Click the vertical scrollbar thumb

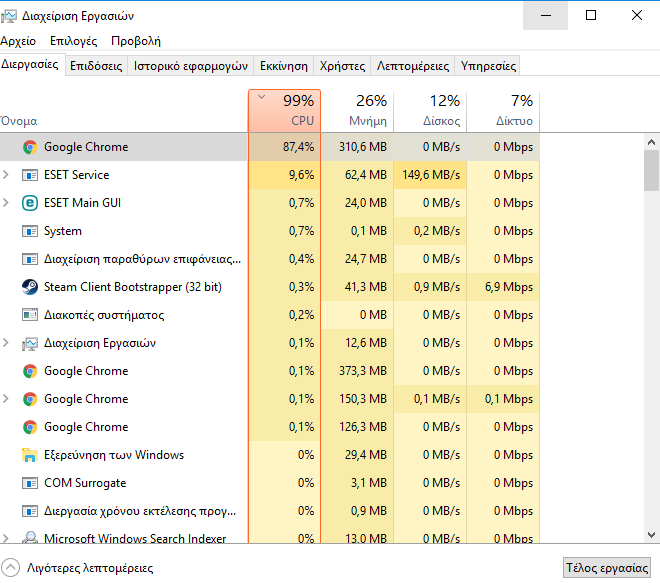[x=651, y=170]
